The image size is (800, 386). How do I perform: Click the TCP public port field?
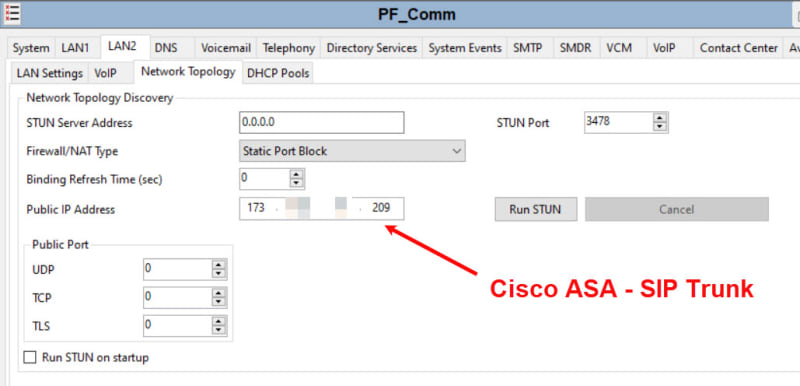(177, 297)
